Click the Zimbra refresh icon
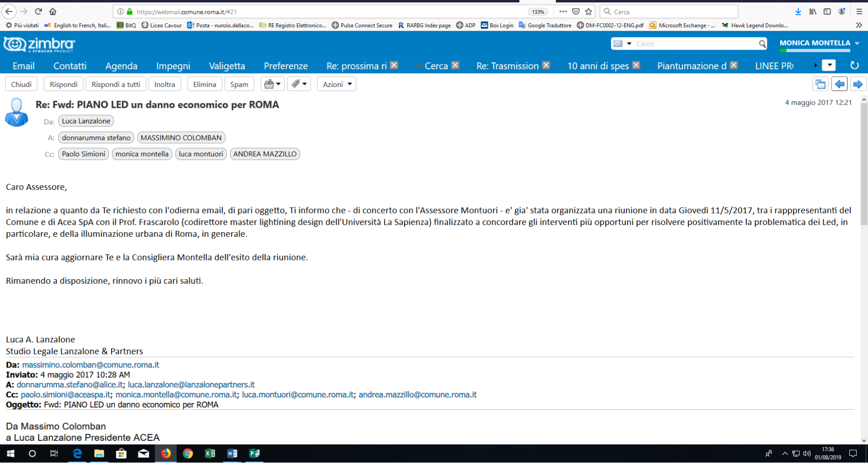 coord(855,66)
